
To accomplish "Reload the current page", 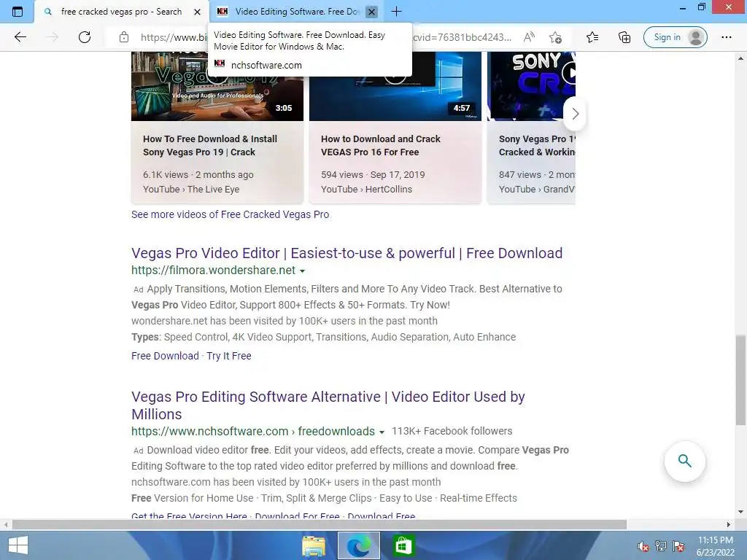I will tap(85, 37).
